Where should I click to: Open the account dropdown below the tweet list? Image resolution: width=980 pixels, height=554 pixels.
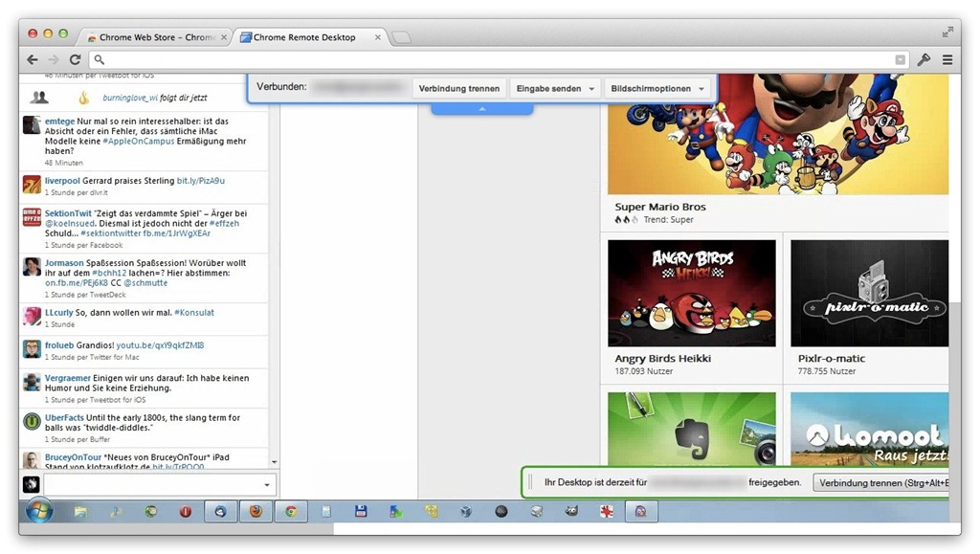click(x=266, y=485)
